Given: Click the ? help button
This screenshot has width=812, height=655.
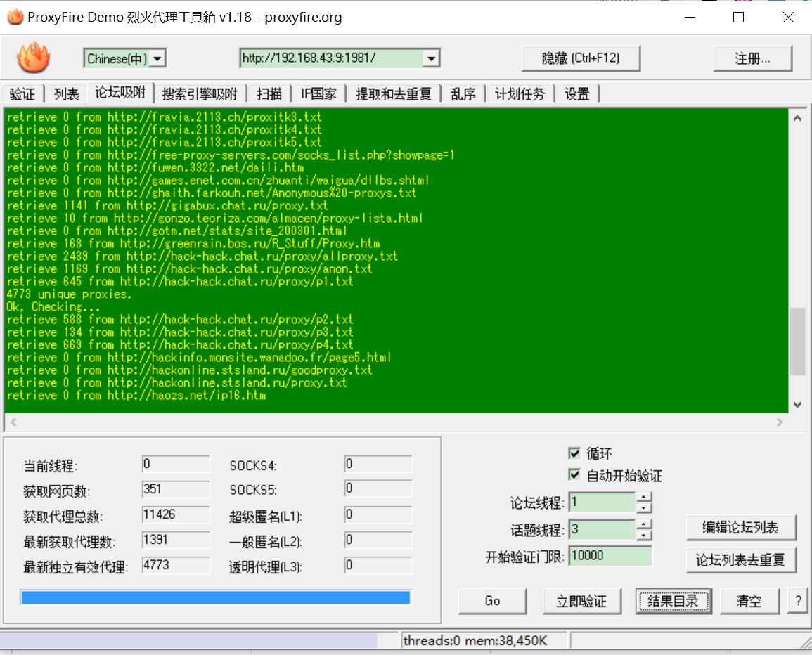Looking at the screenshot, I should click(x=798, y=601).
